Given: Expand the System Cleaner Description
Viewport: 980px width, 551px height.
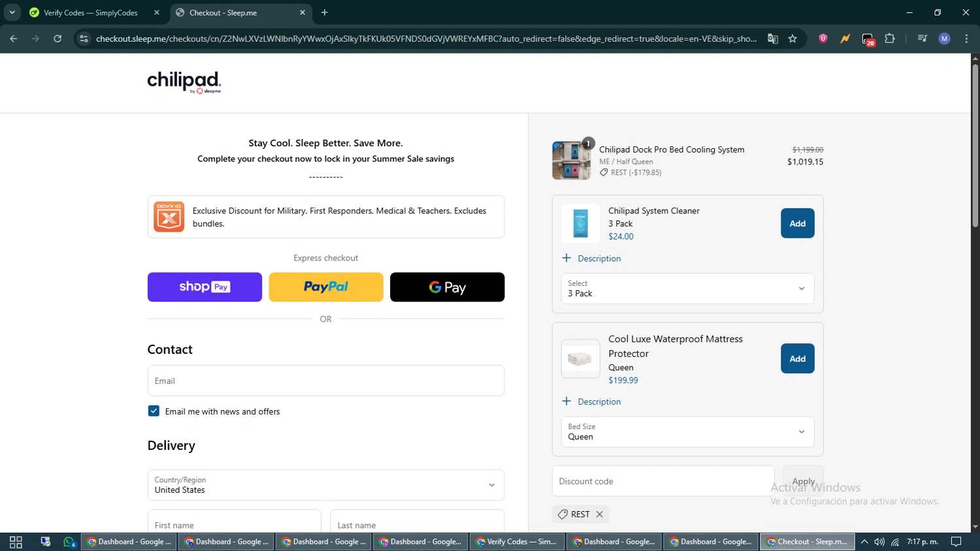Looking at the screenshot, I should pos(591,259).
